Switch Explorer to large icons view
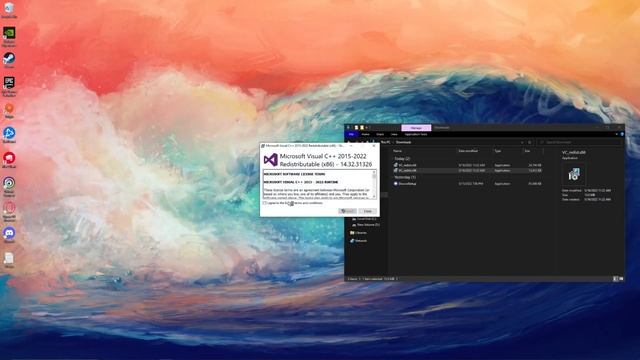This screenshot has height=360, width=640. [621, 279]
